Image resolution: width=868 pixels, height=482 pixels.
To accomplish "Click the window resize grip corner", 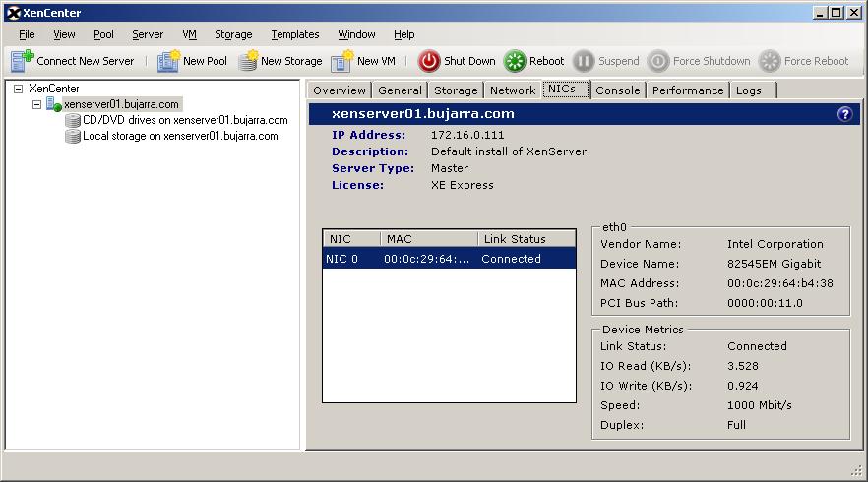I will pyautogui.click(x=857, y=470).
